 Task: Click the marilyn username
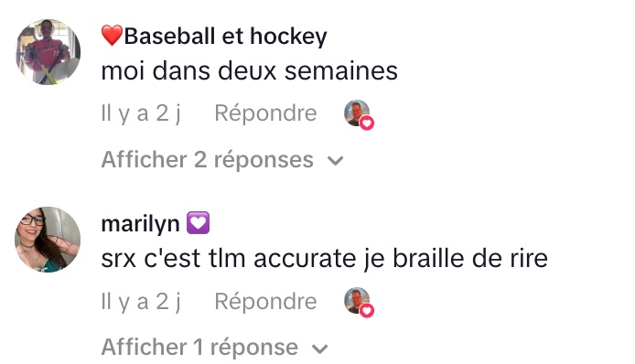tap(140, 223)
